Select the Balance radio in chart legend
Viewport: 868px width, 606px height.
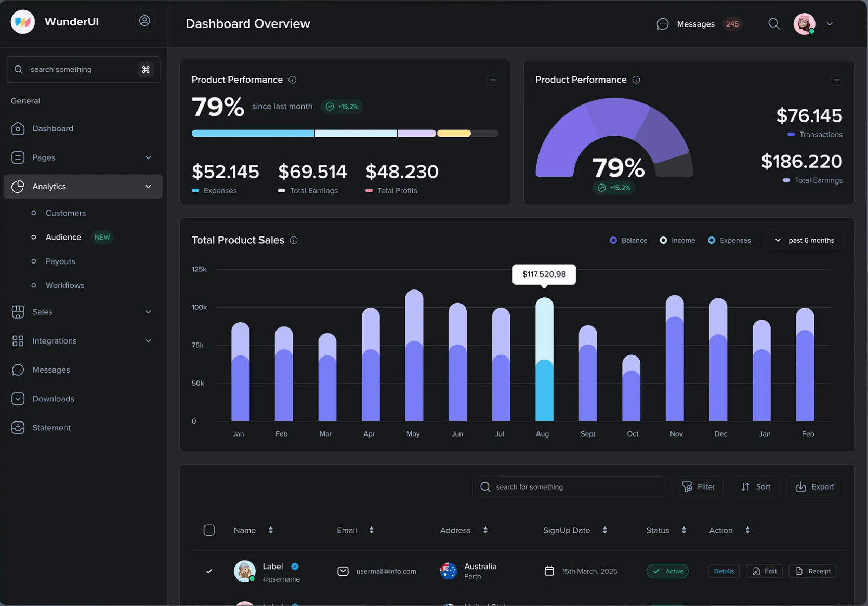click(x=613, y=240)
